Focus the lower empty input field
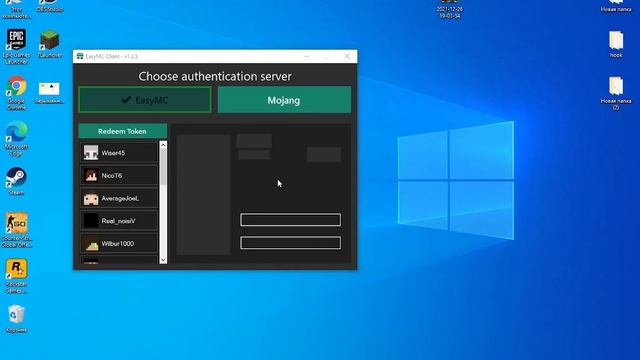The image size is (640, 360). click(x=291, y=243)
